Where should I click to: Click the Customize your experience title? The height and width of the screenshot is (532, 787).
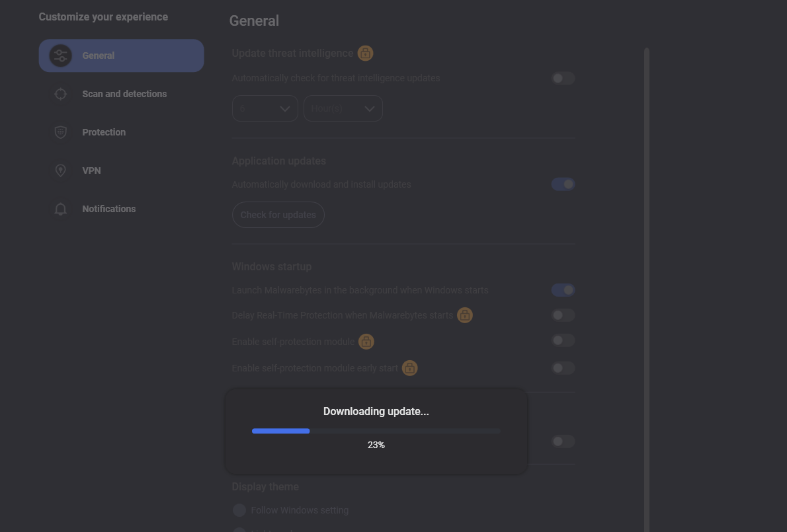coord(103,17)
